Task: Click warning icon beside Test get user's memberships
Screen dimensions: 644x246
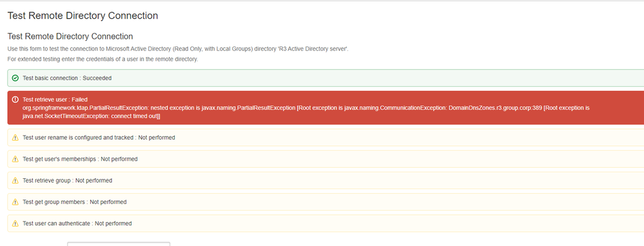Action: 15,159
